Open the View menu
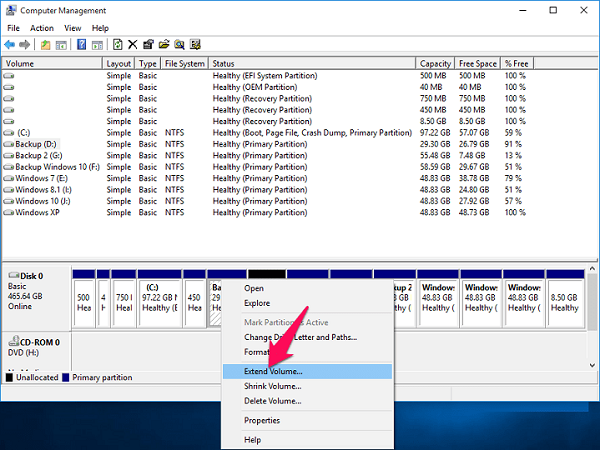Screen dimensions: 600x450 click(72, 28)
